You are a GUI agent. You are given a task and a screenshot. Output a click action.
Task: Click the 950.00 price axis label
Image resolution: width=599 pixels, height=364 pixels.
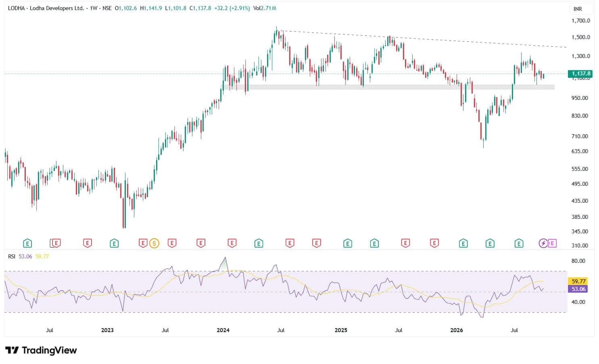(x=579, y=98)
